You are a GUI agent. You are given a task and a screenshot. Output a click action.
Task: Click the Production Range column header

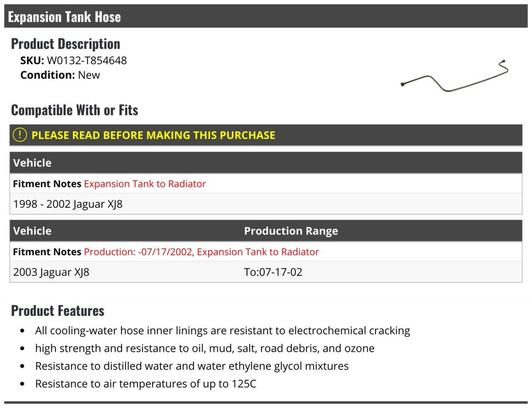coord(291,231)
